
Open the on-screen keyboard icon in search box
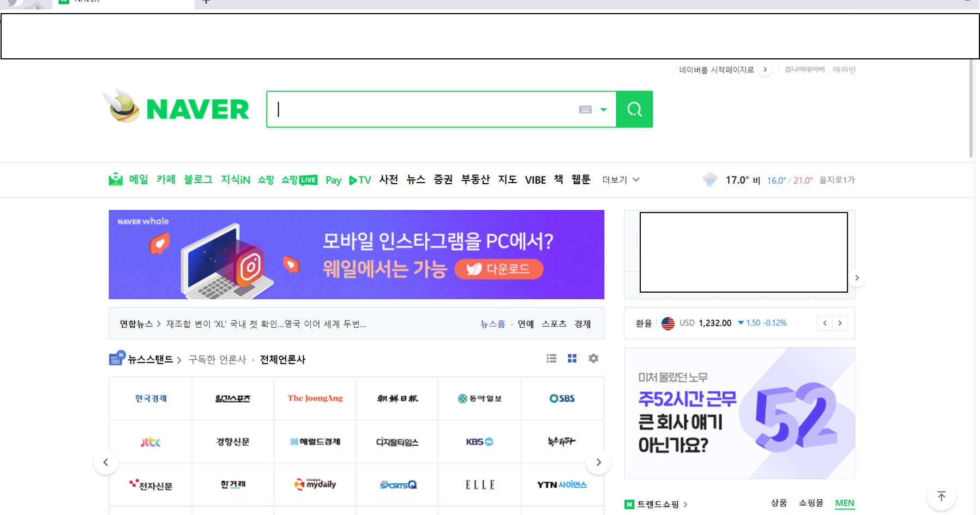click(585, 110)
